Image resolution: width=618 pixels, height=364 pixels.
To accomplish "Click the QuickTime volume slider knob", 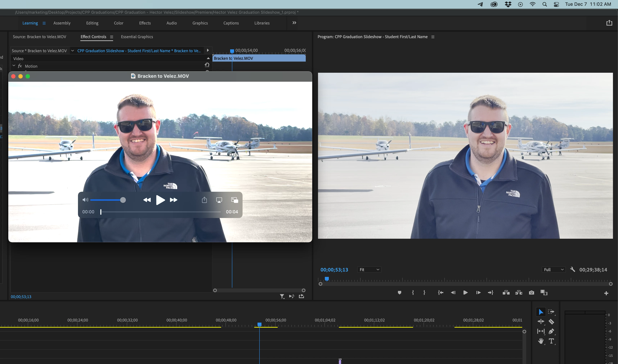I will pos(123,200).
